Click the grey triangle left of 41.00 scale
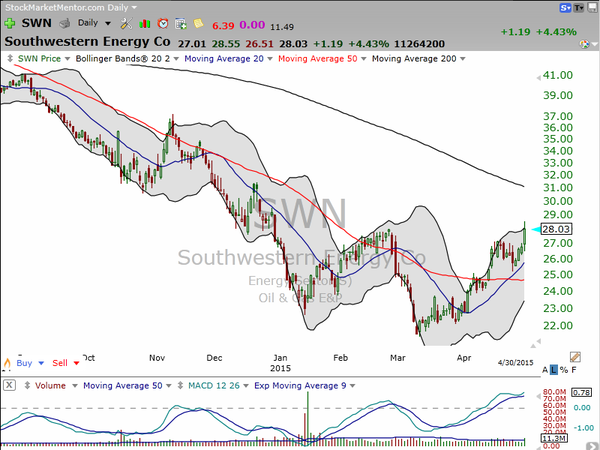 point(538,78)
